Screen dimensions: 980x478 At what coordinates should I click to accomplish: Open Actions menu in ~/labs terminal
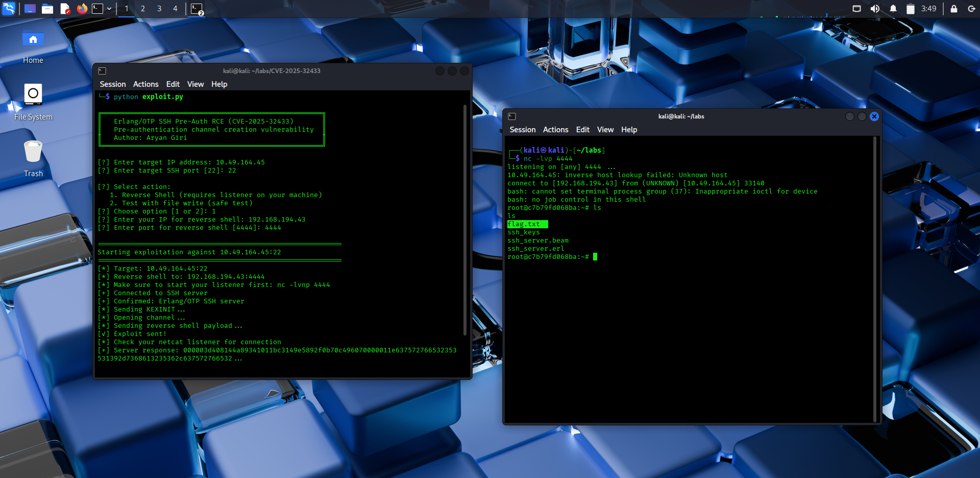pos(555,130)
